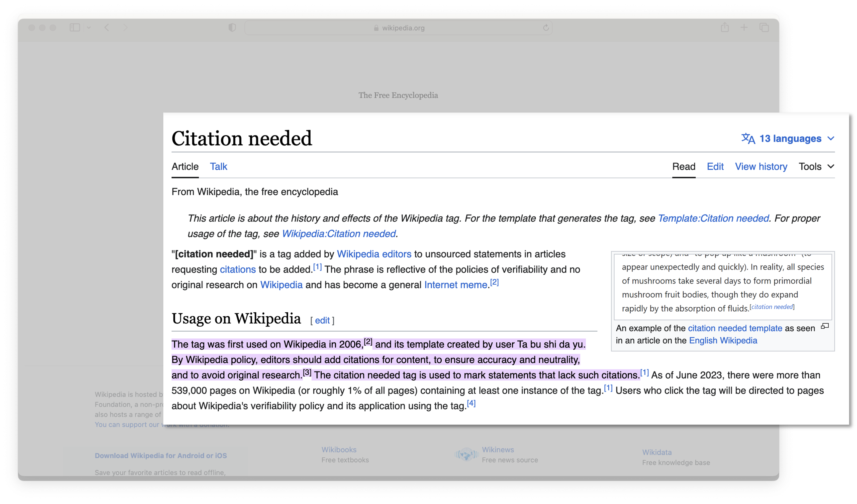The image size is (857, 504).
Task: Click the Internet meme link
Action: [x=456, y=285]
